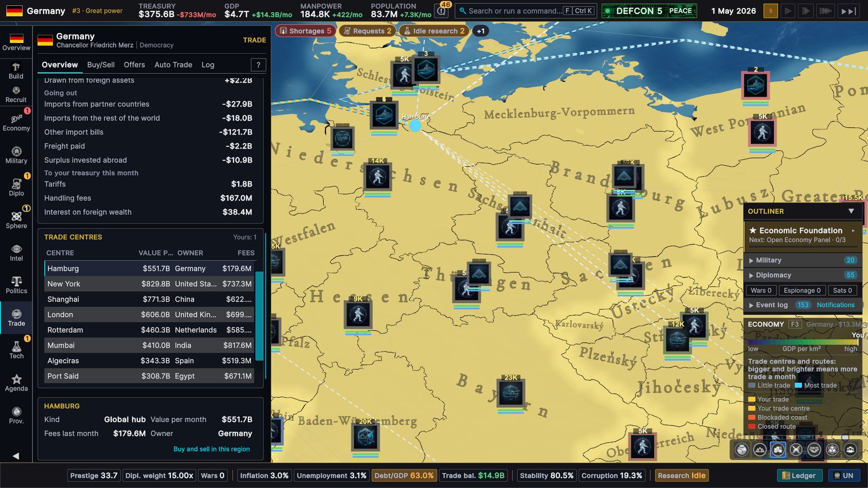Open the Sphere sidebar panel
Image resolution: width=868 pixels, height=488 pixels.
[16, 220]
